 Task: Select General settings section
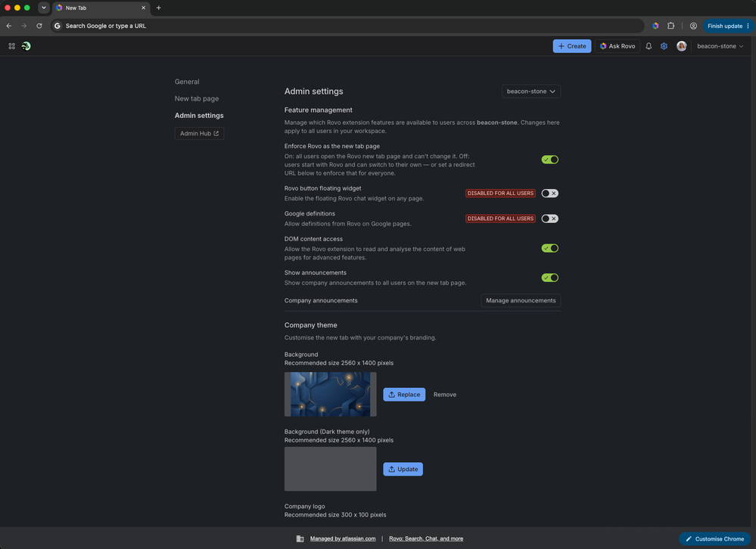187,82
